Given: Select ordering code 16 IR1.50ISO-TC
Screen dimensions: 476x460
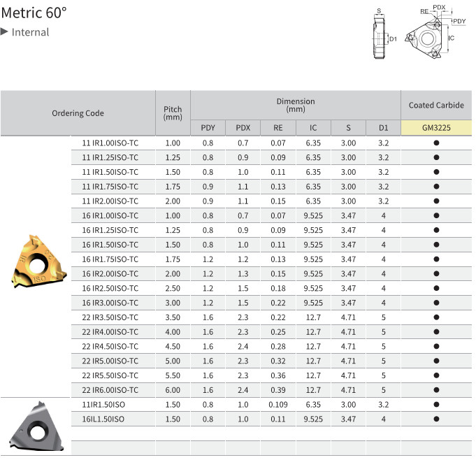Looking at the screenshot, I should 110,245.
